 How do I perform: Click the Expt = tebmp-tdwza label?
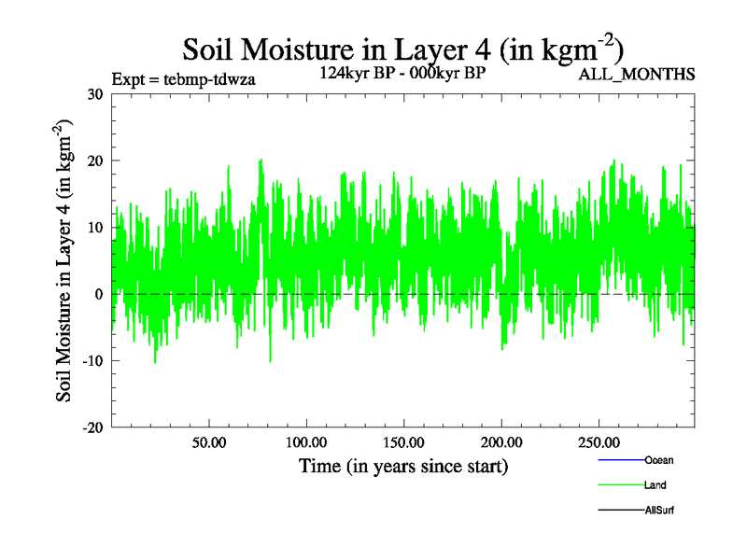183,78
